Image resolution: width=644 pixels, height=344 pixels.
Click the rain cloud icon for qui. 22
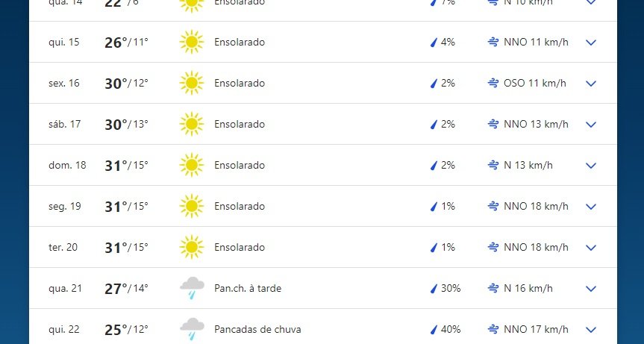pos(192,329)
